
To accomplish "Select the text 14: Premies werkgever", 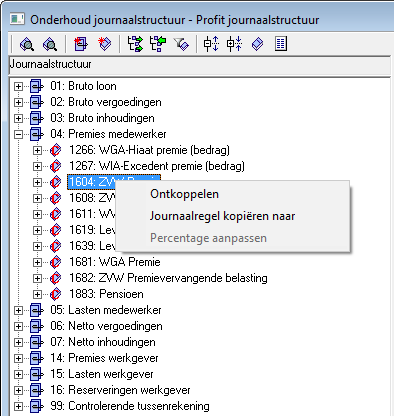I will pos(104,358).
